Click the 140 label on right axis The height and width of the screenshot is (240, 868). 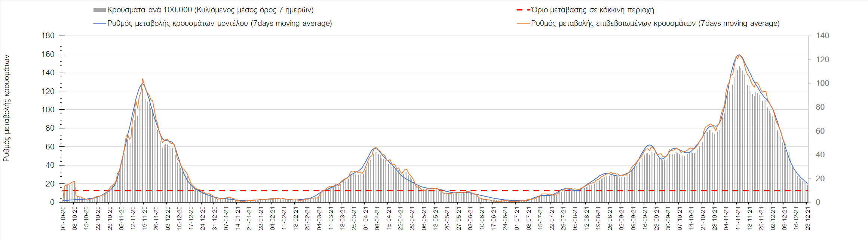pos(822,36)
